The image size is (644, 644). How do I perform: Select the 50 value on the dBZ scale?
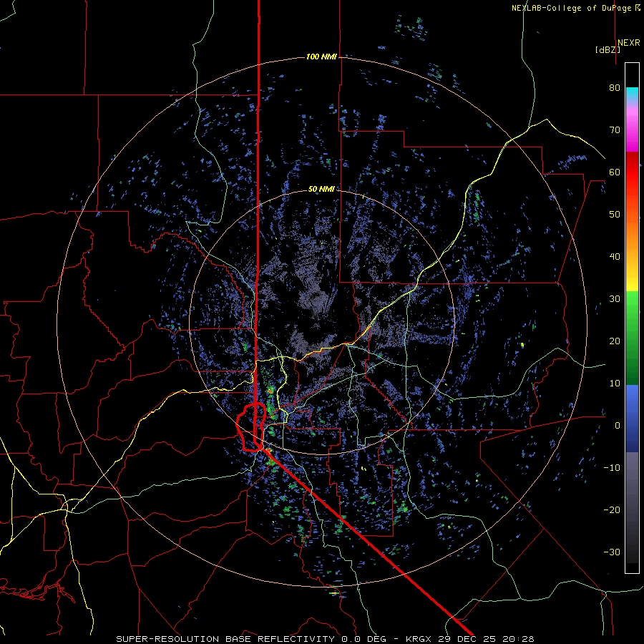(615, 215)
